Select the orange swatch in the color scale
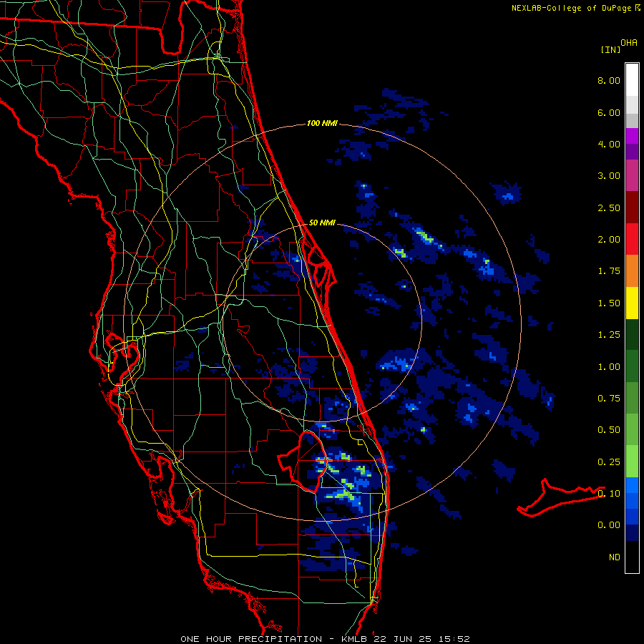This screenshot has width=644, height=644. click(x=632, y=270)
